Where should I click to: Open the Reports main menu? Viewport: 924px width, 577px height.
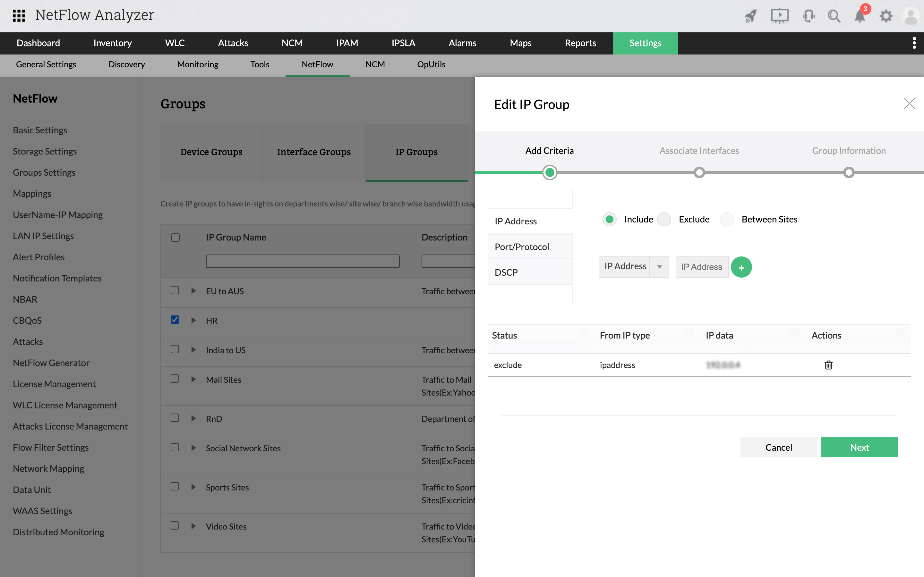[x=580, y=43]
